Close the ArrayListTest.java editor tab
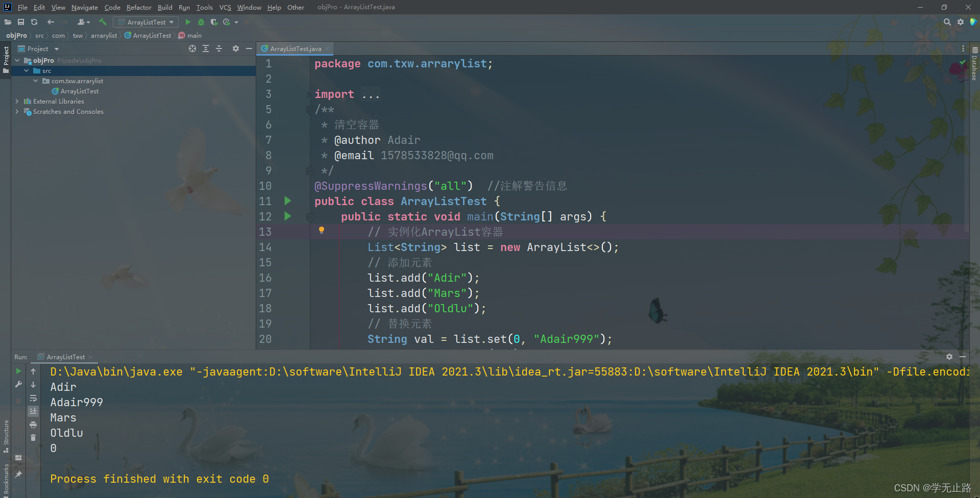The image size is (980, 498). 327,48
